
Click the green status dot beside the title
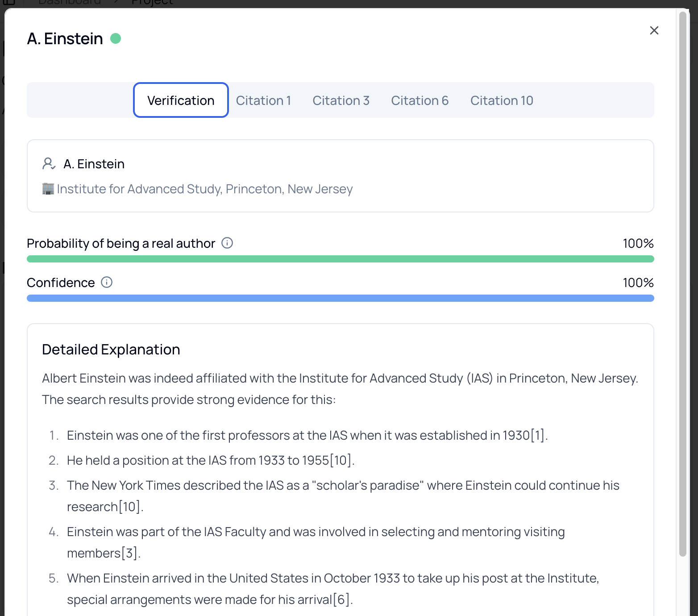click(x=116, y=39)
